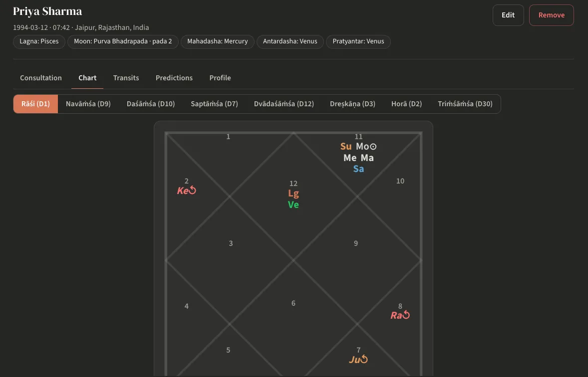
Task: Select the Chart tab
Action: pyautogui.click(x=87, y=78)
